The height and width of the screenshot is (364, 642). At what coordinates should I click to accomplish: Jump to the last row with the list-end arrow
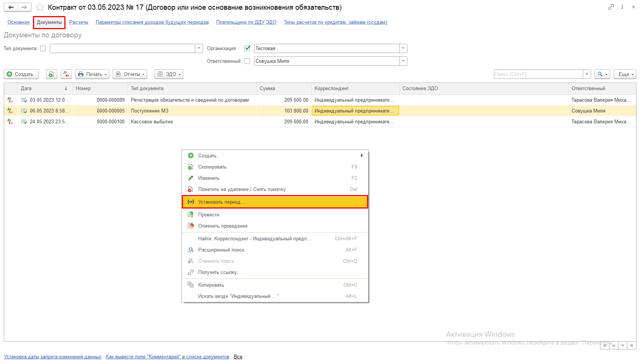pos(632,345)
